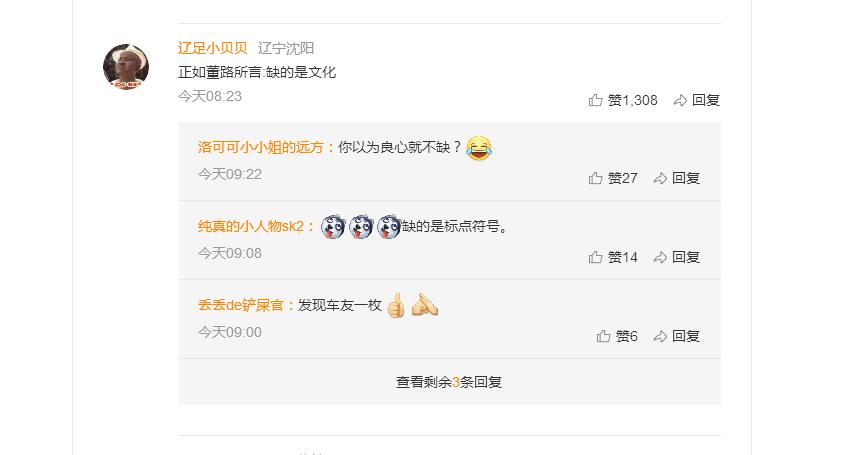Click the laughing-tears emoji in the first reply
Screen dimensions: 854x455
pyautogui.click(x=479, y=148)
